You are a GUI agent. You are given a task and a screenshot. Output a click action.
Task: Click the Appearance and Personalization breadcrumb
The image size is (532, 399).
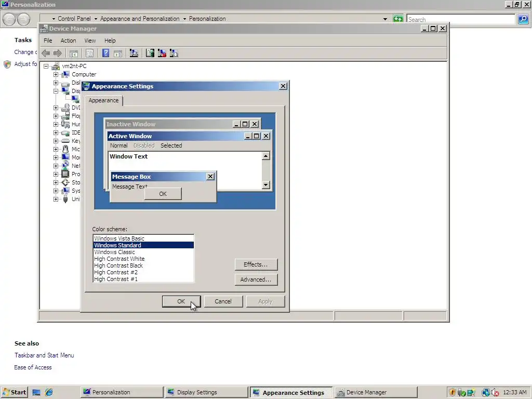point(140,19)
